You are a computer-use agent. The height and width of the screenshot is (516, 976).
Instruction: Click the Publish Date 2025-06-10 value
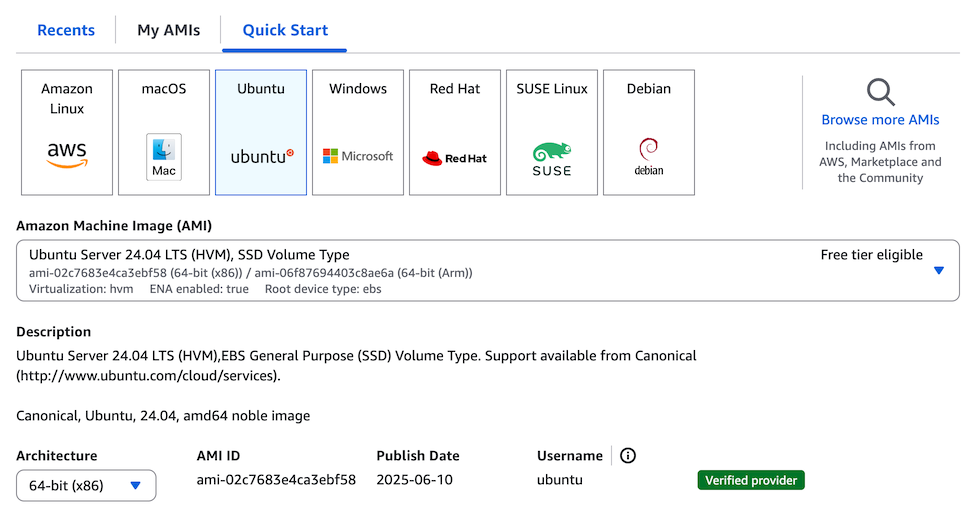click(414, 480)
